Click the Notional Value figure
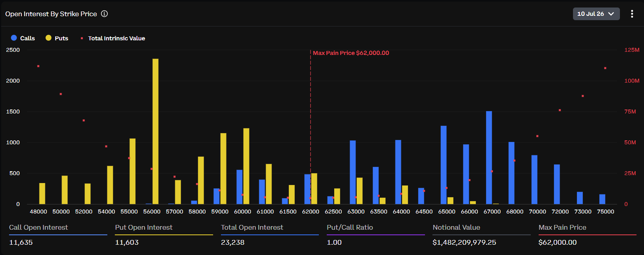The height and width of the screenshot is (255, 644). (x=464, y=242)
